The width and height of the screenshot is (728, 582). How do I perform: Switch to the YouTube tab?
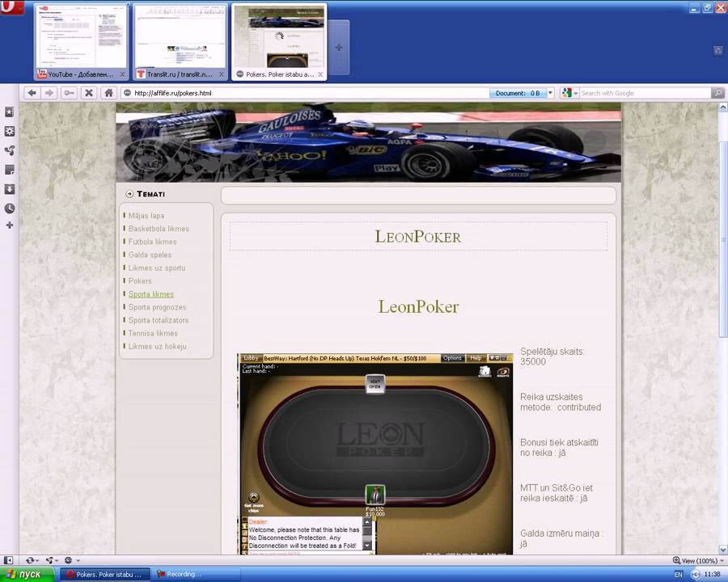coord(81,42)
